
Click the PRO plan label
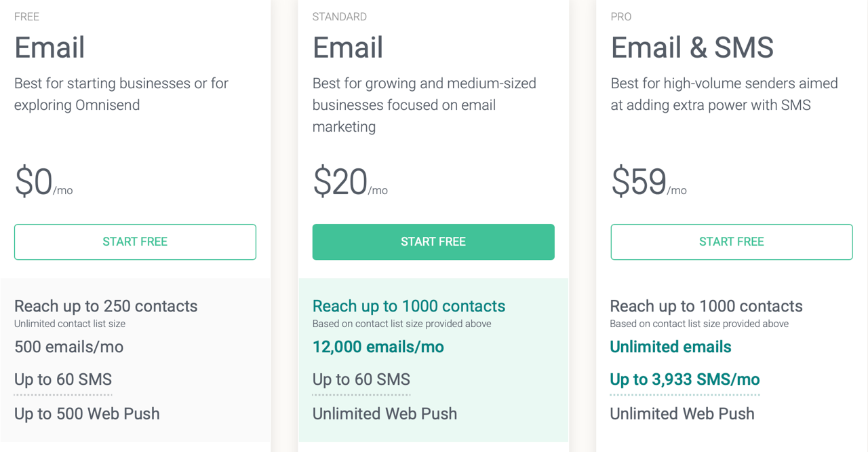point(621,17)
